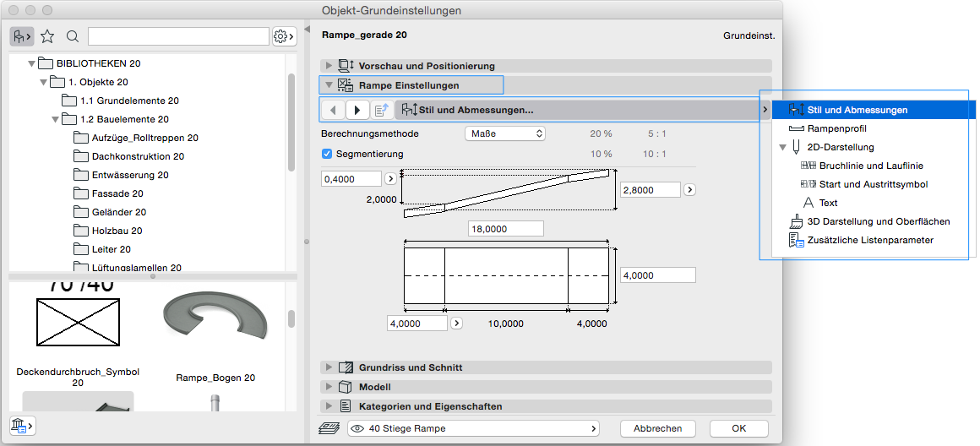Collapse the BIBLIOTHEKEN 20 tree node
Screen dimensions: 980x446
pos(32,63)
